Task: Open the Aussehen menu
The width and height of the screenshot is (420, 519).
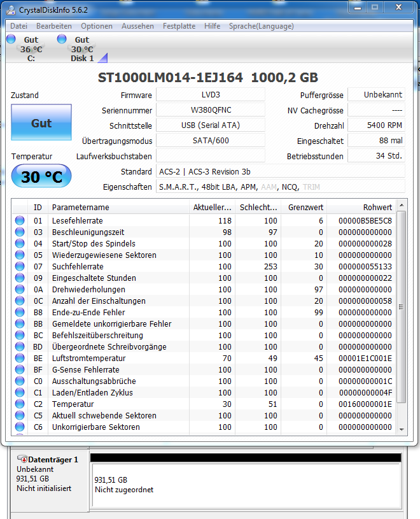Action: [x=137, y=26]
